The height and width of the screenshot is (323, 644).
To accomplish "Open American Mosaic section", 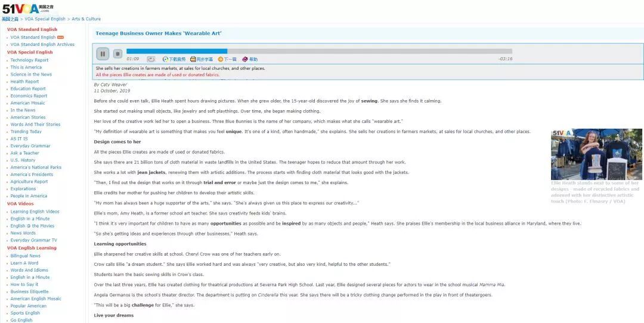I will [27, 103].
